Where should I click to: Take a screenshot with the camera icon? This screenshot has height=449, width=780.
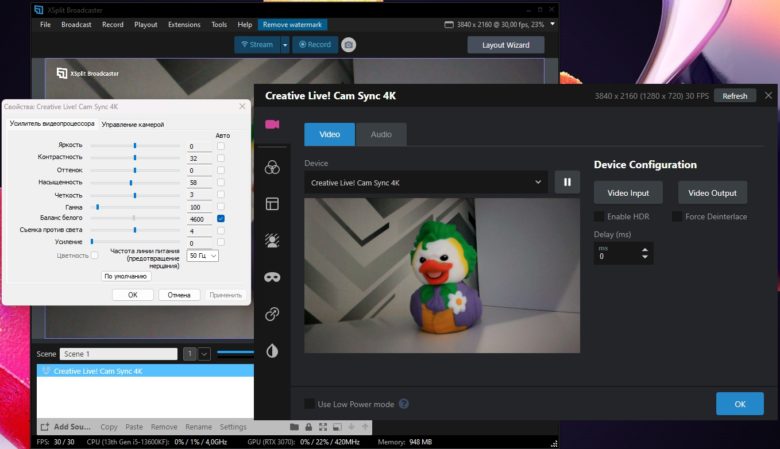[349, 45]
